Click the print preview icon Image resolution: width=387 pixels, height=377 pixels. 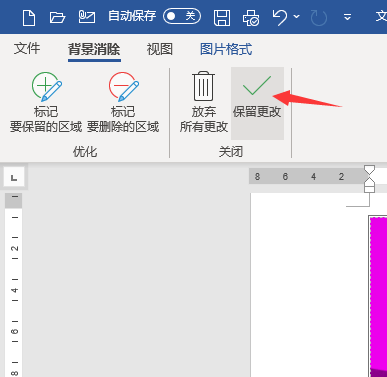[251, 17]
